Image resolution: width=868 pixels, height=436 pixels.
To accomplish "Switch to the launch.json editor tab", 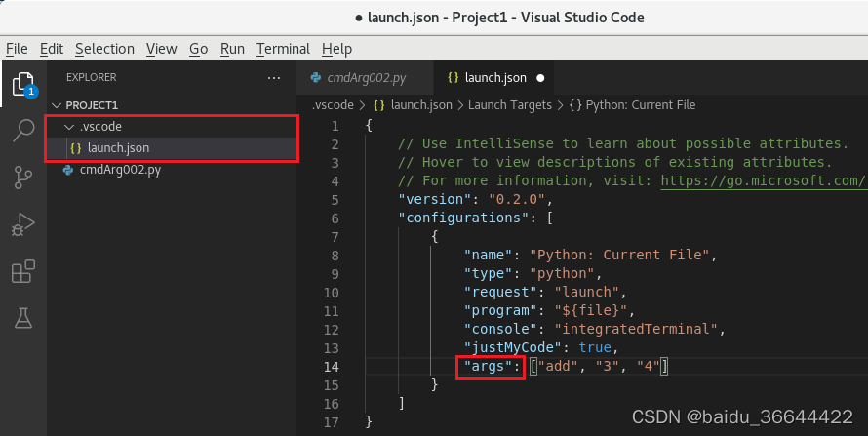I will [493, 78].
